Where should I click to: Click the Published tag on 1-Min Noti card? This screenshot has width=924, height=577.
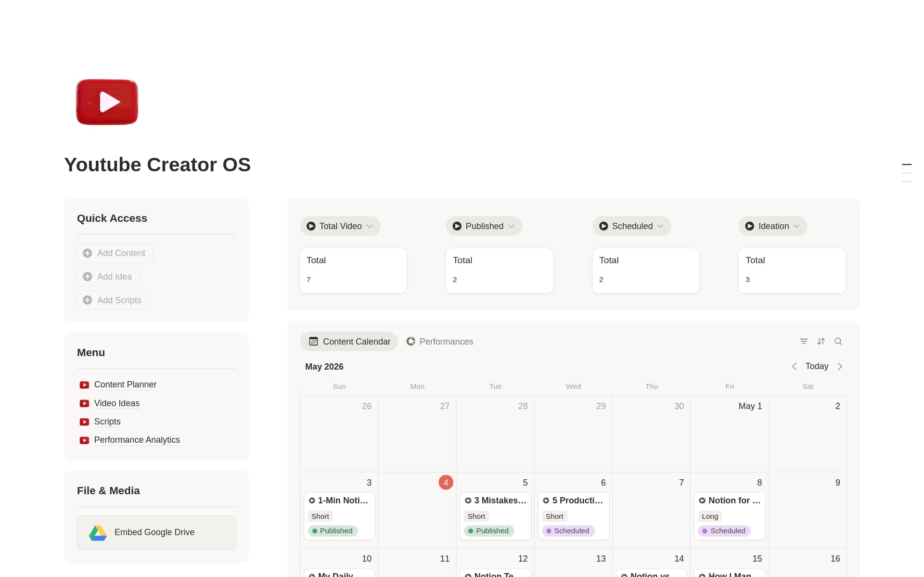pyautogui.click(x=333, y=531)
